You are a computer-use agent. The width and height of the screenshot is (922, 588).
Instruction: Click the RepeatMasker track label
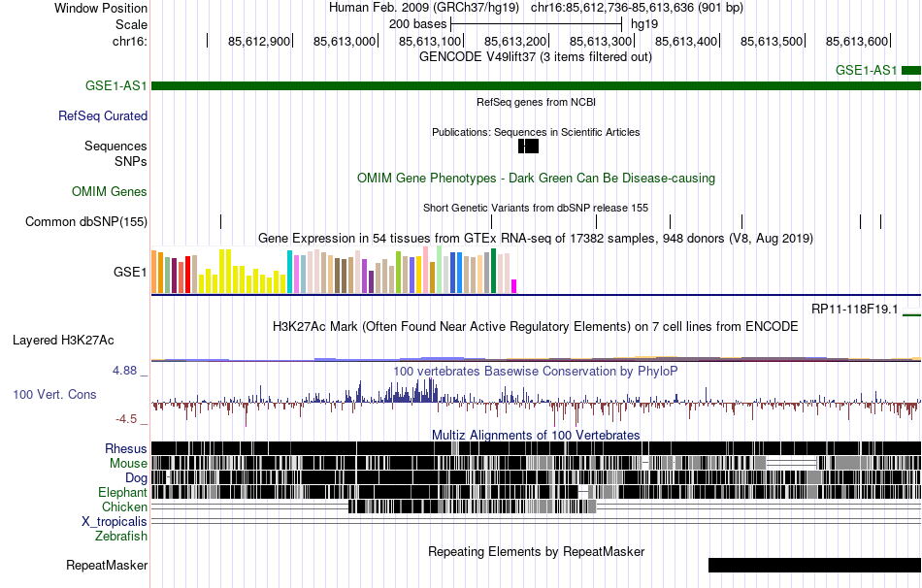tap(107, 566)
